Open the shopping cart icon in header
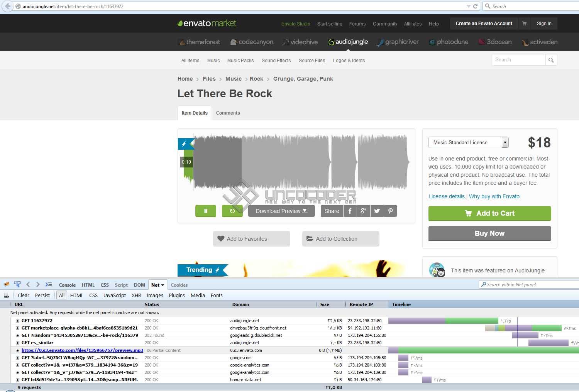The image size is (579, 392). tap(524, 24)
